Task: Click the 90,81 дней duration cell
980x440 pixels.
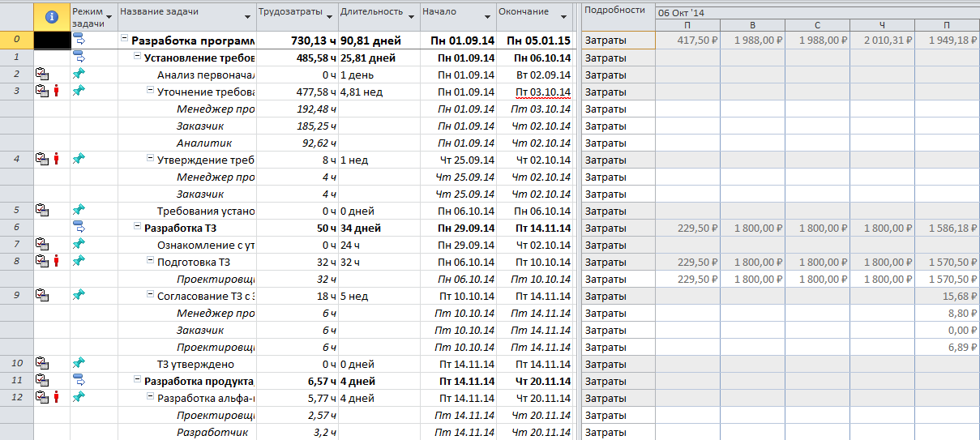Action: click(379, 40)
